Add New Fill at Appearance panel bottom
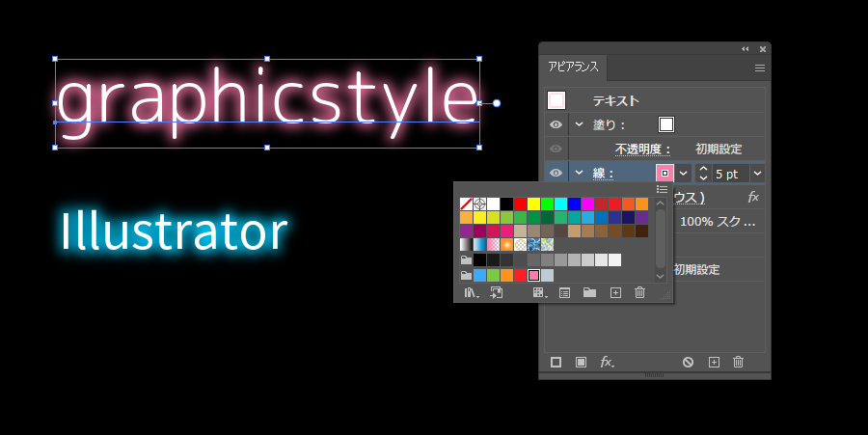This screenshot has height=435, width=868. (x=581, y=362)
